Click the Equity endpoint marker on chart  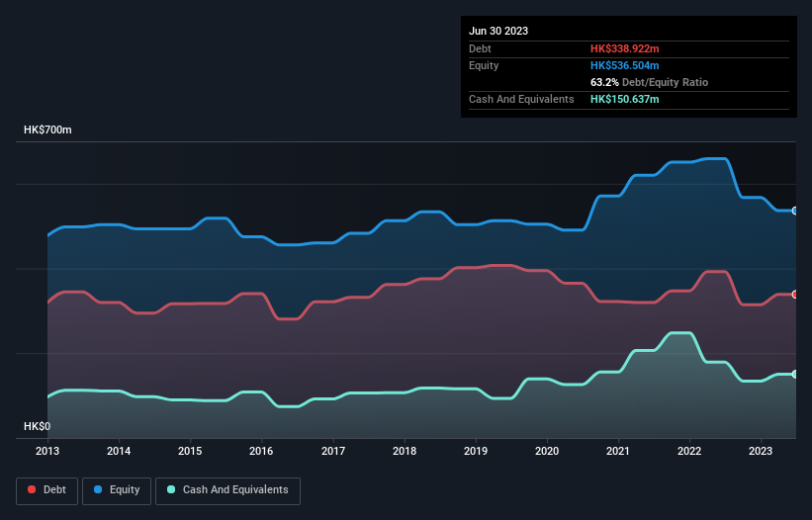point(795,211)
